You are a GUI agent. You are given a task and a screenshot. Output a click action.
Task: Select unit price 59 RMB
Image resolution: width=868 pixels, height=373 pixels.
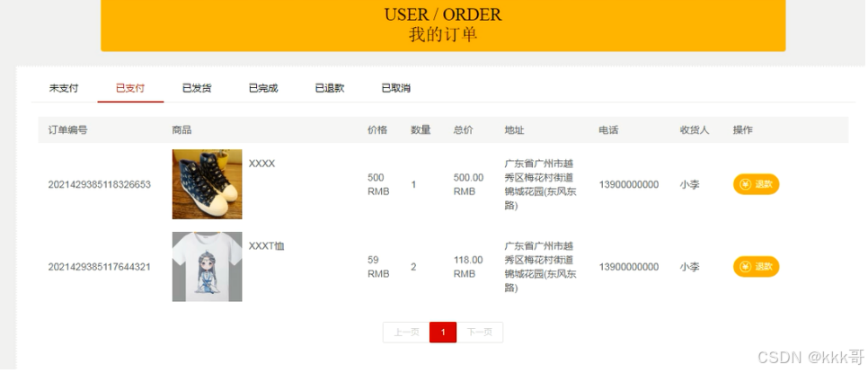(x=378, y=267)
